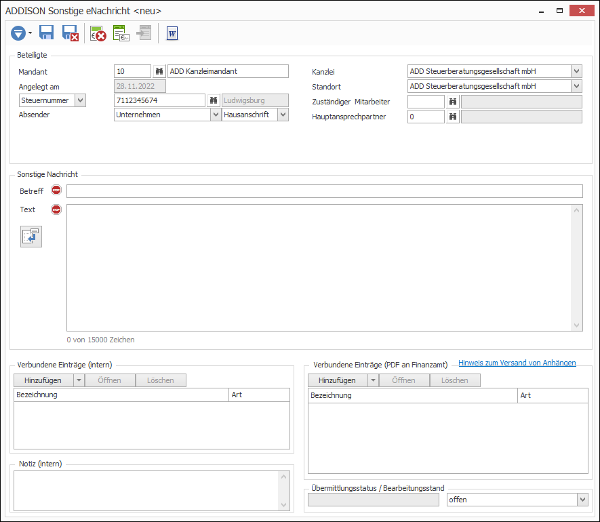Open the Absender Unternehmen dropdown
The width and height of the screenshot is (600, 522).
point(215,115)
